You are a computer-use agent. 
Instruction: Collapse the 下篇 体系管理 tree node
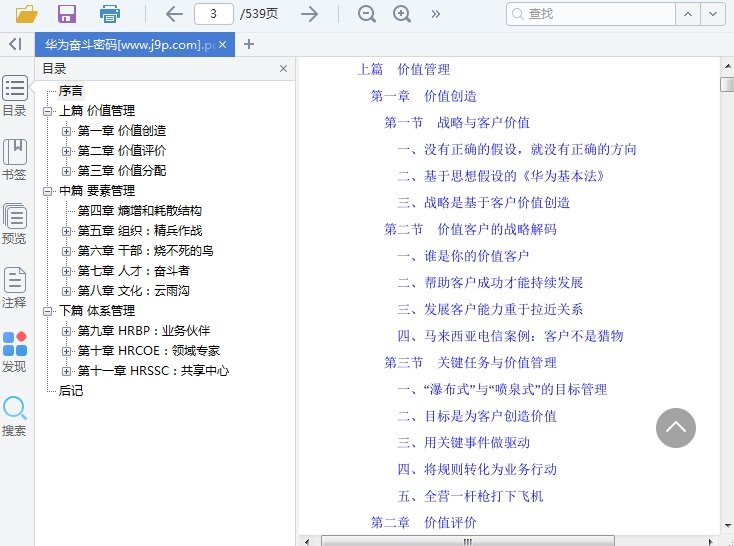coord(47,311)
